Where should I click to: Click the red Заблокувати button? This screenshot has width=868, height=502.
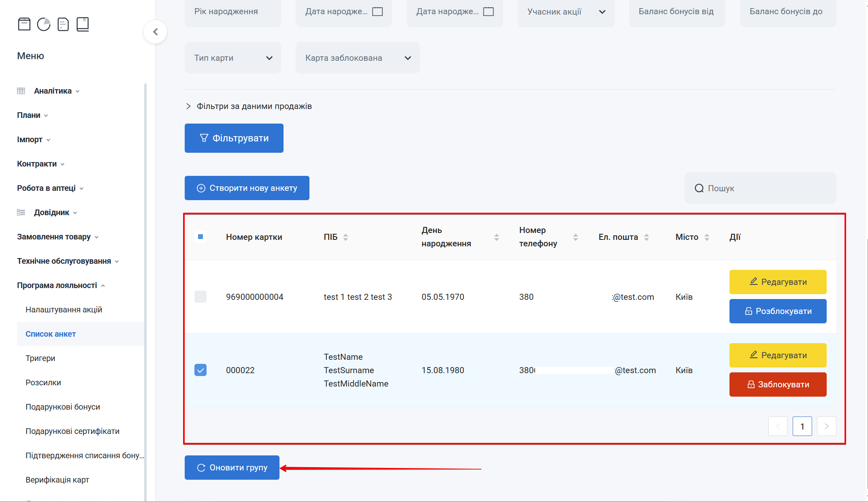[x=778, y=385]
